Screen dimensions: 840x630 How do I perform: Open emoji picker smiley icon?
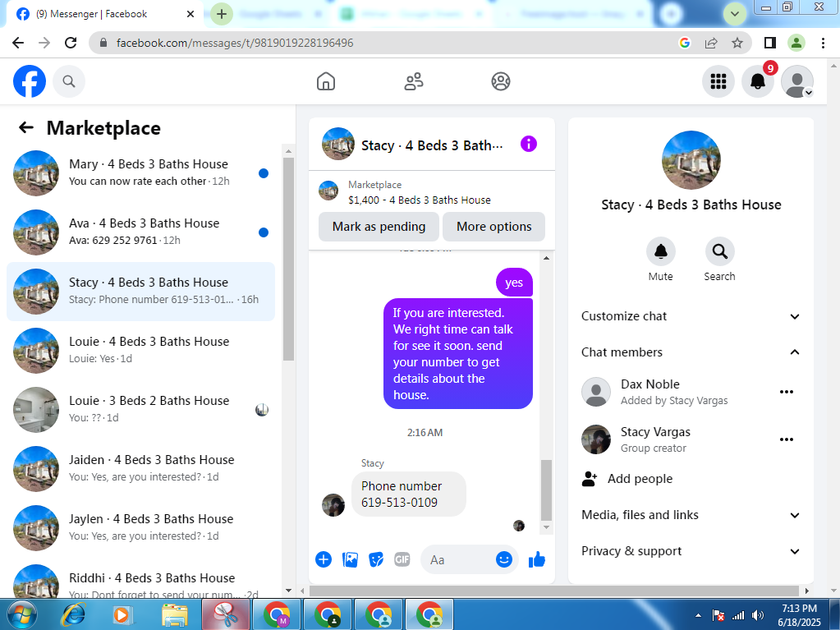(x=503, y=560)
